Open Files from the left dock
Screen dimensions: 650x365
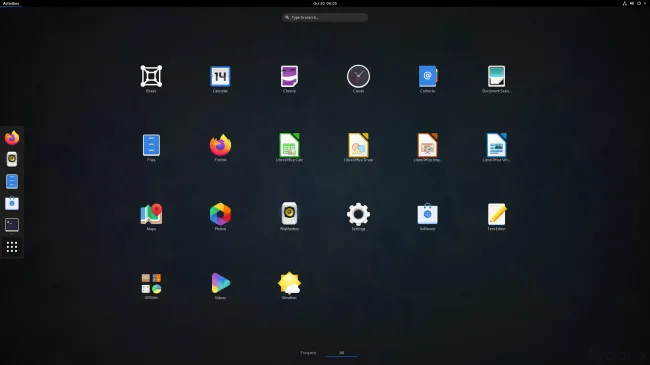pos(12,181)
